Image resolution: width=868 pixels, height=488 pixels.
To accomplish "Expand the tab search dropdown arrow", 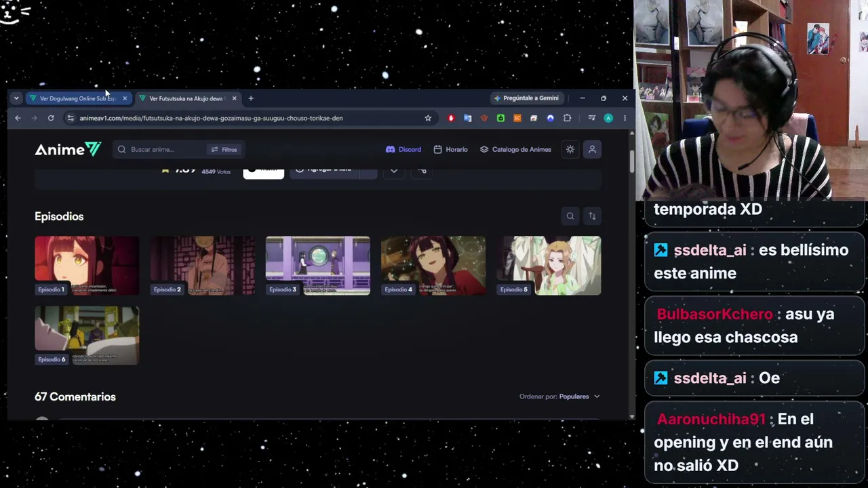I will tap(16, 98).
